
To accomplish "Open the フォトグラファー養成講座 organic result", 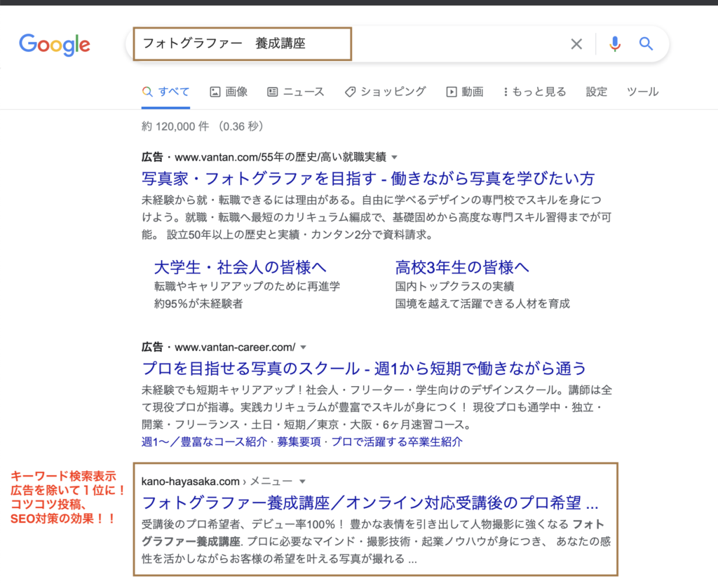I will click(370, 502).
